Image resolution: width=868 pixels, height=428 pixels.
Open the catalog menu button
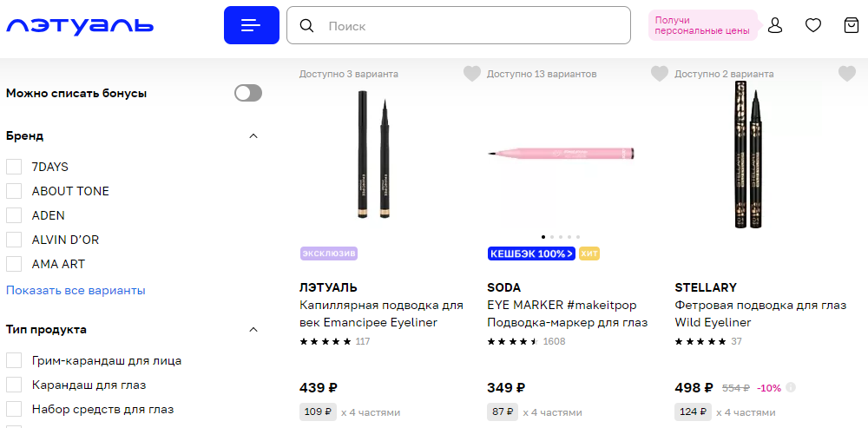coord(251,25)
